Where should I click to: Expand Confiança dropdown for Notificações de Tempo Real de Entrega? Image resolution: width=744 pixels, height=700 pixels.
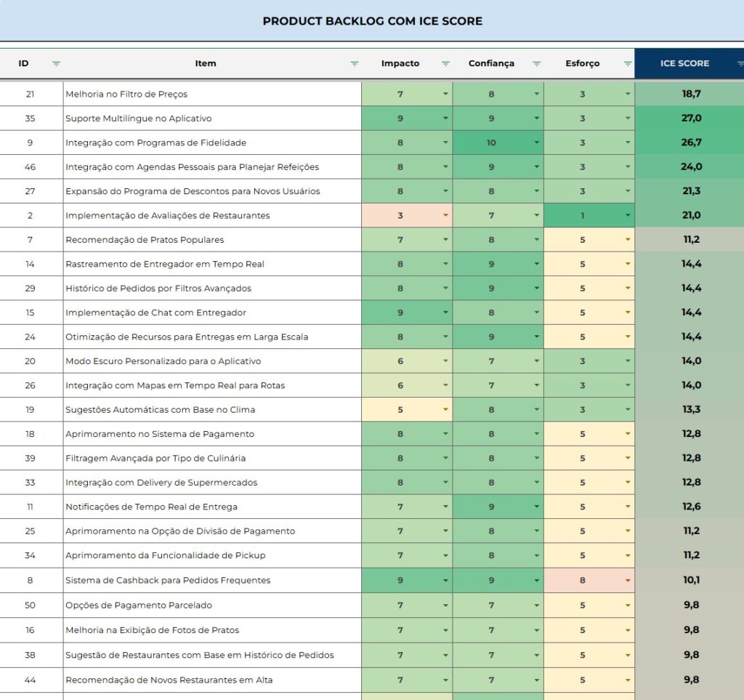536,507
